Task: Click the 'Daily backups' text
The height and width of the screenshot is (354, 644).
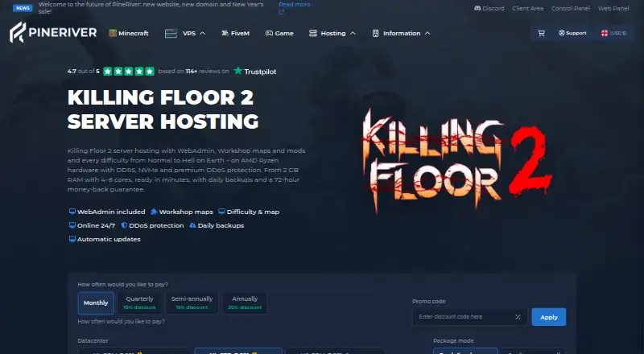Action: pyautogui.click(x=221, y=225)
